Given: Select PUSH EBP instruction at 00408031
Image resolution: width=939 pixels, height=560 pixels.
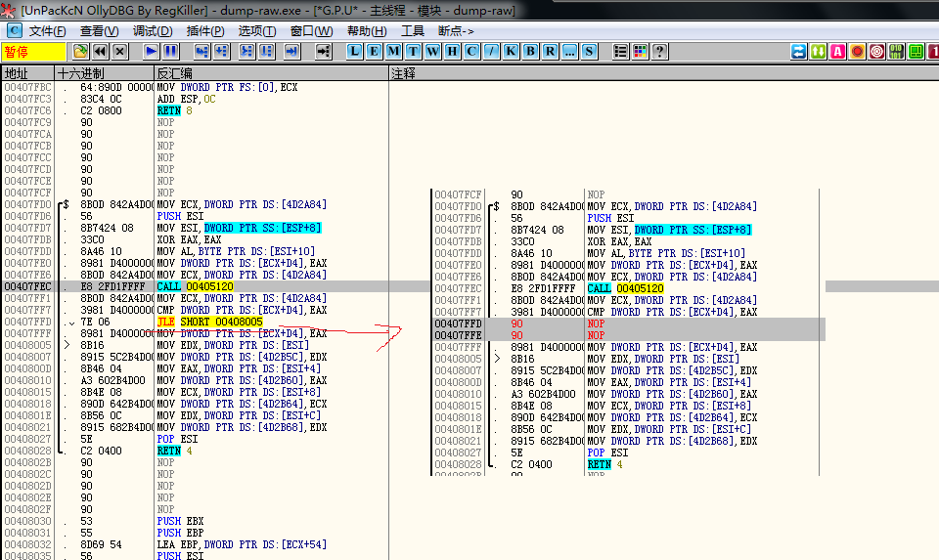Looking at the screenshot, I should pos(180,533).
